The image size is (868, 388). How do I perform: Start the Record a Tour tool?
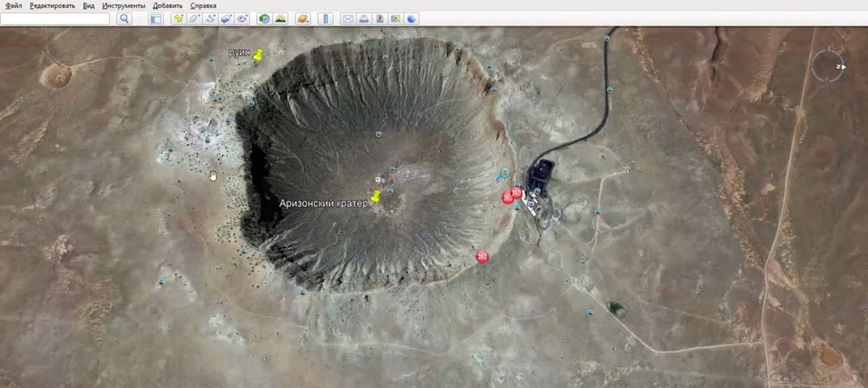point(242,19)
